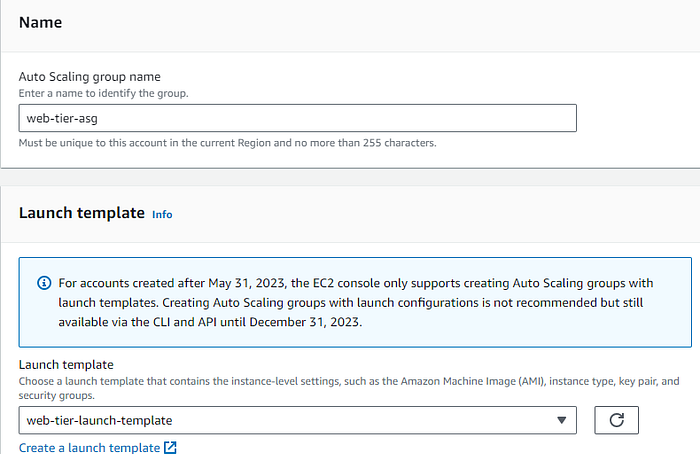The image size is (700, 454).
Task: Click the Launch template label above the selector
Action: (x=66, y=365)
